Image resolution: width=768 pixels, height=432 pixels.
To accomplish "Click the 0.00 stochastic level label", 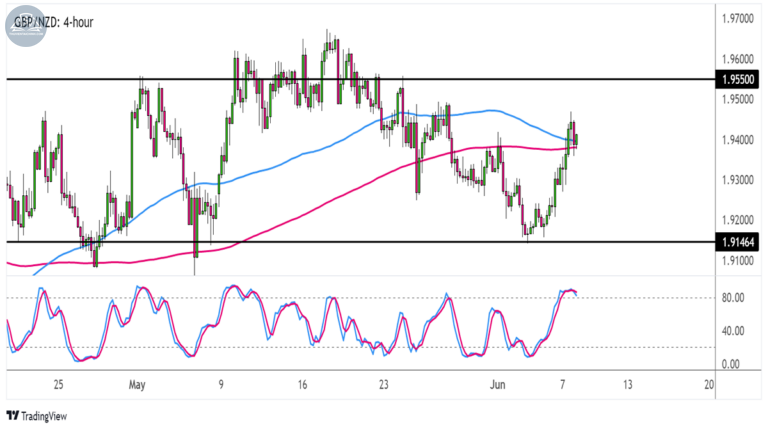I will [x=731, y=364].
